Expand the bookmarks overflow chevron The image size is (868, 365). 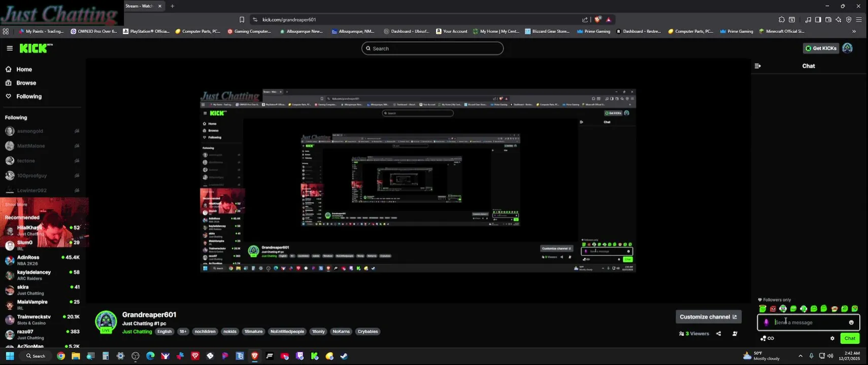coord(854,31)
